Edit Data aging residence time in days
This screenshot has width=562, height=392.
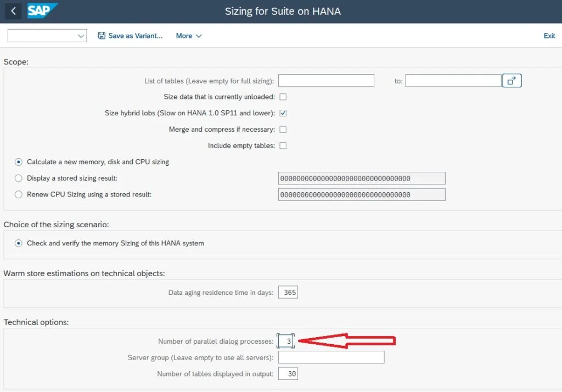[x=288, y=292]
